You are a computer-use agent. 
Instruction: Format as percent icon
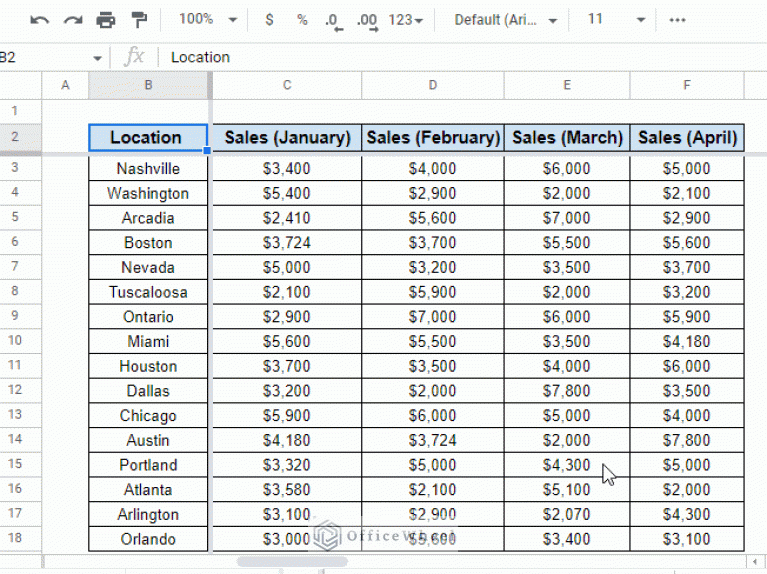[302, 20]
